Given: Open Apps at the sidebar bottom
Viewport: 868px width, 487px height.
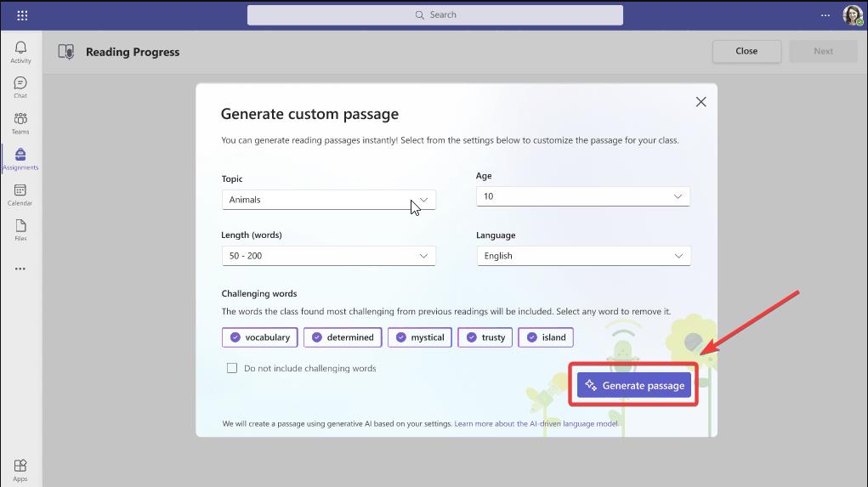Looking at the screenshot, I should click(20, 470).
